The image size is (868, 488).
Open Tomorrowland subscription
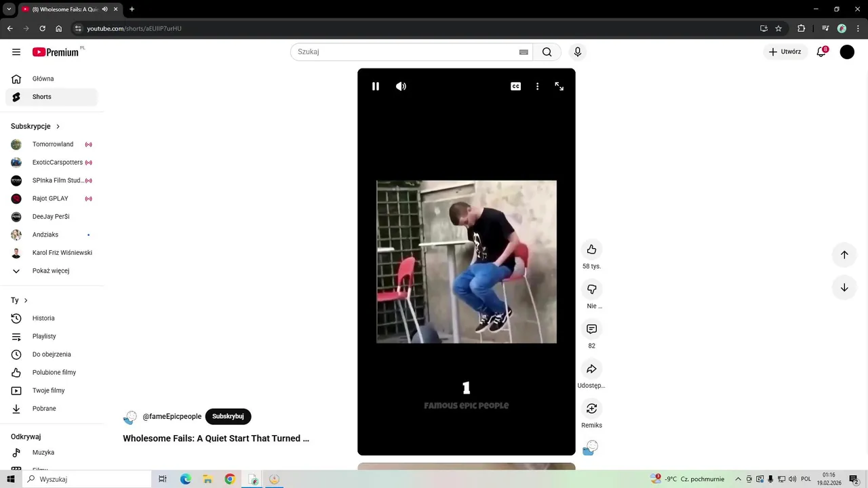click(52, 144)
